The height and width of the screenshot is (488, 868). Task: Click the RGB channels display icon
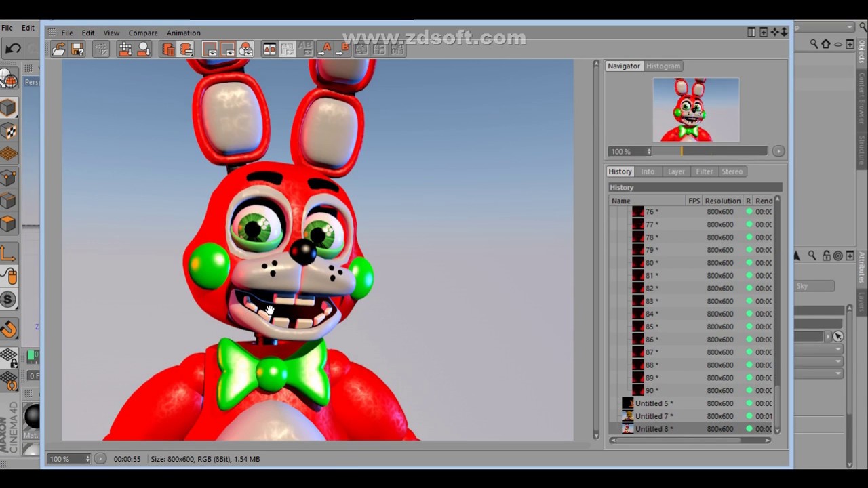coord(245,49)
